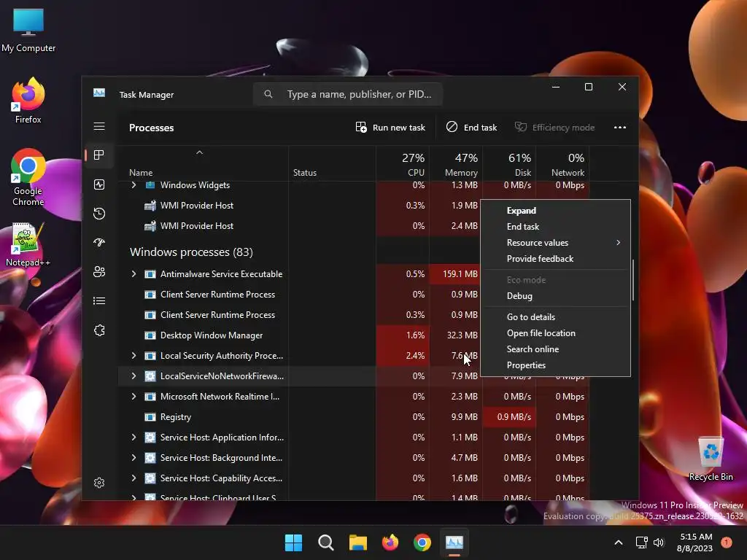The height and width of the screenshot is (560, 747).
Task: Click the Registry process icon
Action: [150, 417]
